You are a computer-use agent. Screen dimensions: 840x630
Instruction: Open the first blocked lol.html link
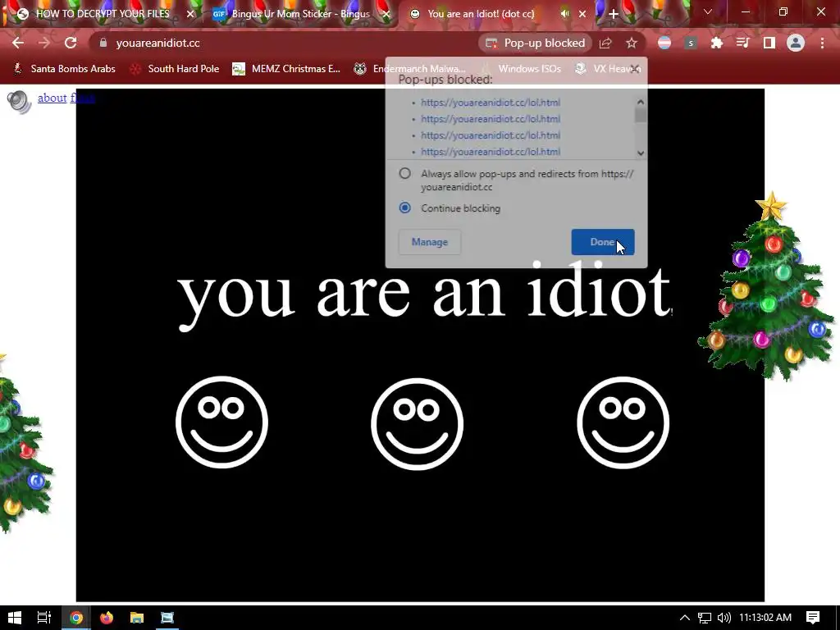tap(491, 103)
